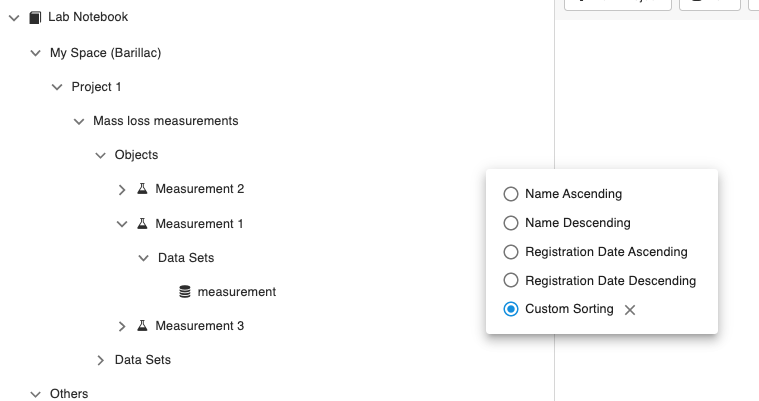This screenshot has height=401, width=759.
Task: Open the Project 1 tree item
Action: point(96,87)
